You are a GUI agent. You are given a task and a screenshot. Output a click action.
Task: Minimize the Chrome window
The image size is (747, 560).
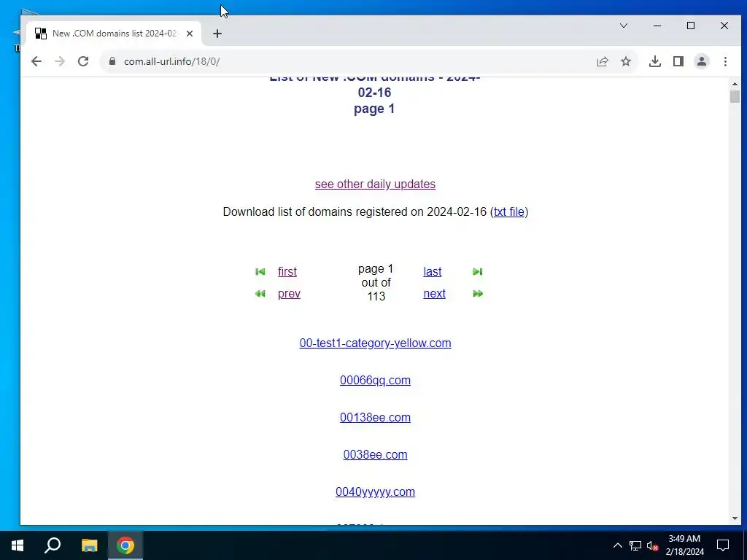pyautogui.click(x=657, y=26)
